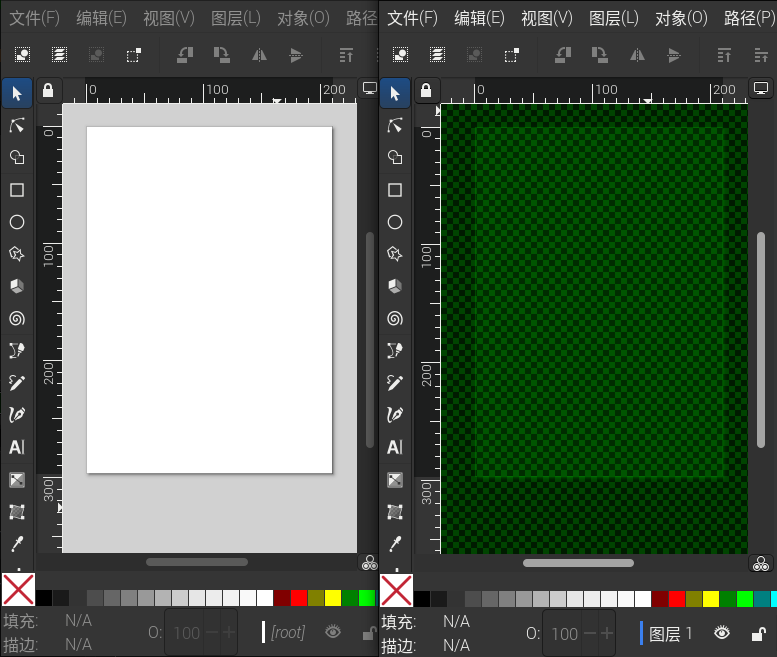Image resolution: width=777 pixels, height=657 pixels.
Task: Select the Pencil tool in left window
Action: pos(17,383)
